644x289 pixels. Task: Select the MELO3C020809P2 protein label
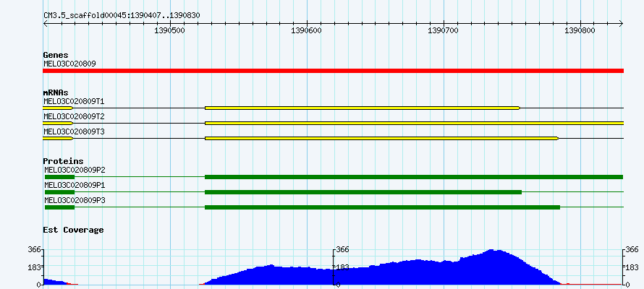[75, 170]
